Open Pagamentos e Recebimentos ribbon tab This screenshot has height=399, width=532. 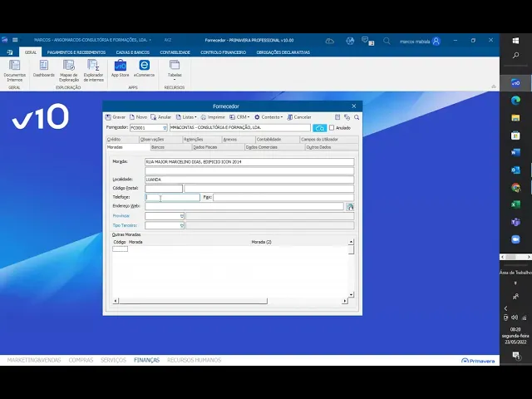point(76,52)
